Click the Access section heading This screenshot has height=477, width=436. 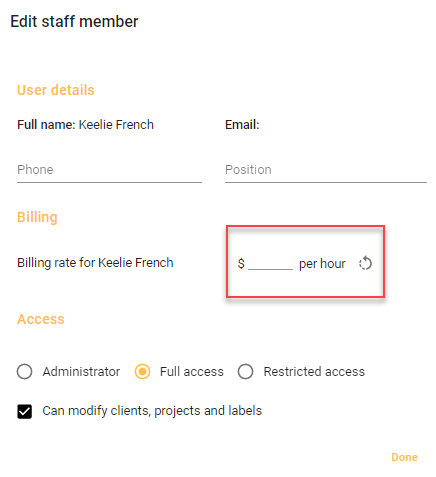click(41, 319)
